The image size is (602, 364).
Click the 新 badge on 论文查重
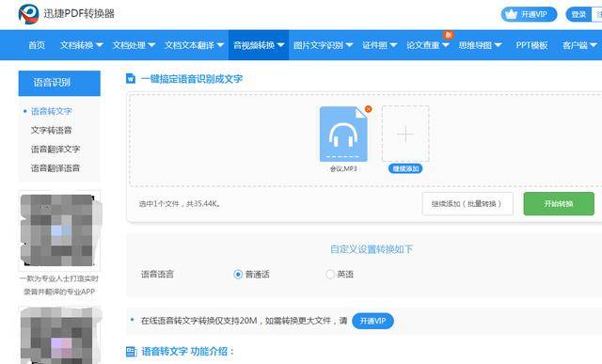(x=448, y=35)
